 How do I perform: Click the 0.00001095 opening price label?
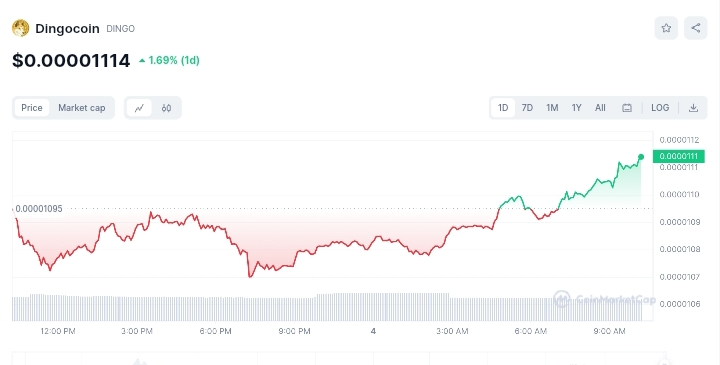point(39,209)
